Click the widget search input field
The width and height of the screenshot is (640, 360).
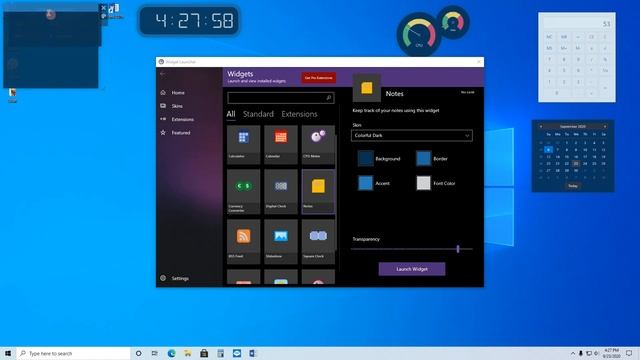point(281,98)
